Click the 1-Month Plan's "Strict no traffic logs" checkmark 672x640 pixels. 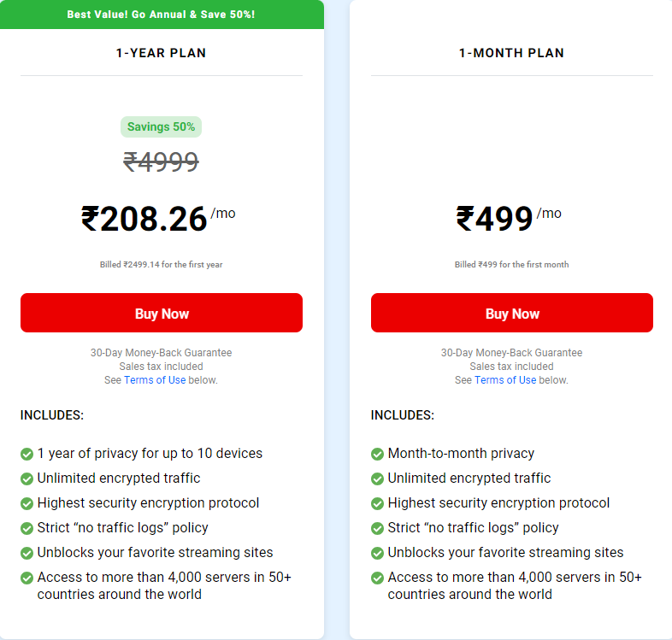[378, 528]
